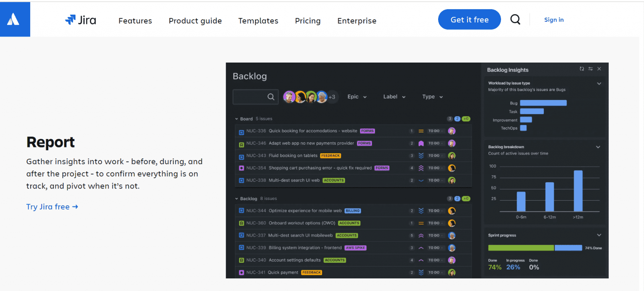Click the bug issue type icon on NUC-336

241,131
